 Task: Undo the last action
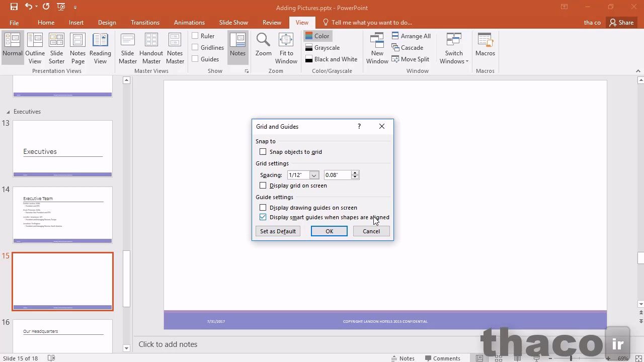tap(29, 7)
